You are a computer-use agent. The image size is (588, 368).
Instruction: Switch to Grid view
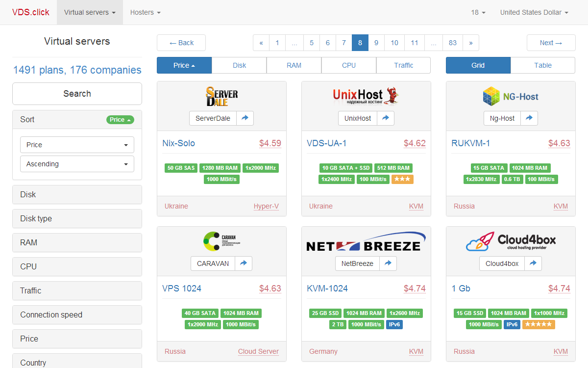478,65
